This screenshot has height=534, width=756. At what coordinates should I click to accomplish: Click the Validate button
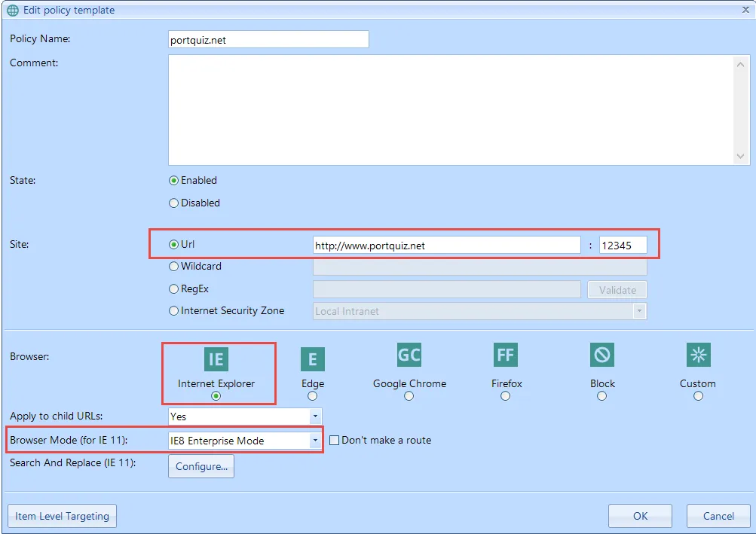[617, 290]
